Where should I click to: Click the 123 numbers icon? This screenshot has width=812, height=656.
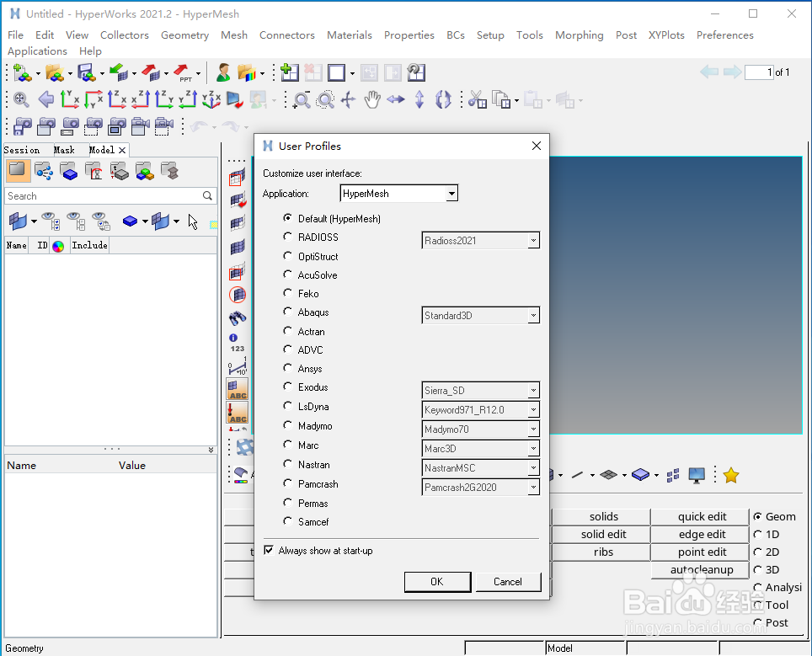[x=238, y=349]
